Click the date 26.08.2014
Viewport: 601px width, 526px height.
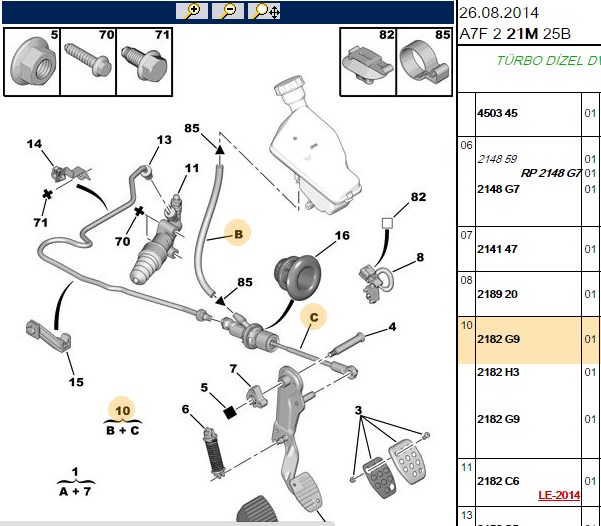coord(499,13)
